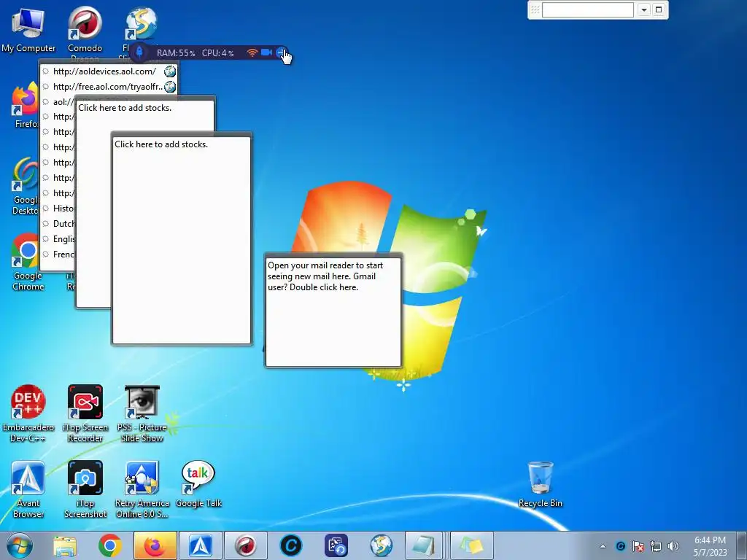The width and height of the screenshot is (747, 560).
Task: Open the iTop Screen Recorder desktop shortcut
Action: tap(85, 413)
